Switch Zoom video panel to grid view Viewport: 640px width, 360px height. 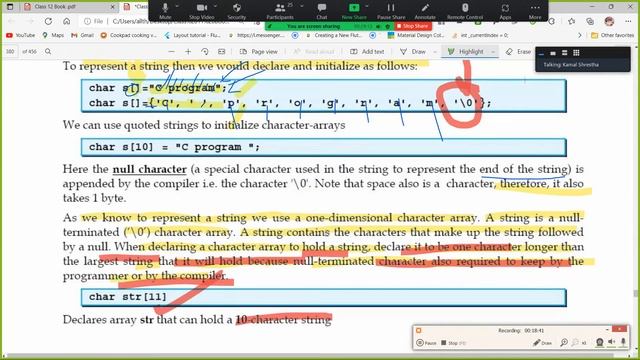pos(576,53)
